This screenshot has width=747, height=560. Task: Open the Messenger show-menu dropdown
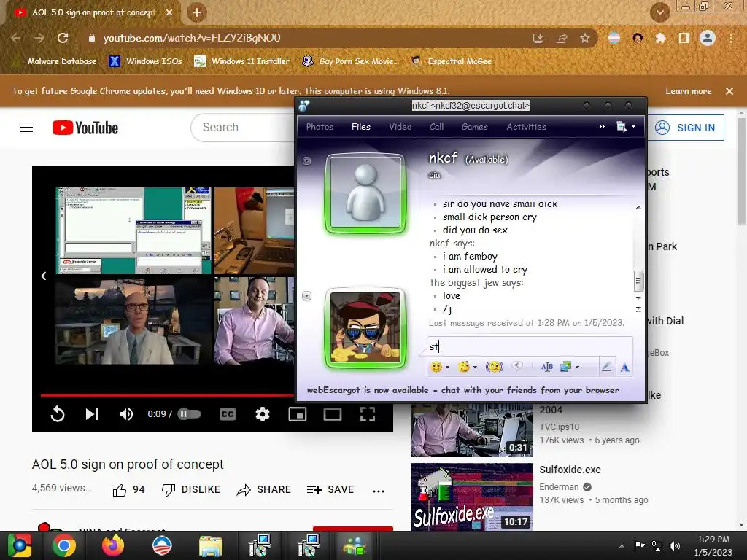click(x=625, y=127)
